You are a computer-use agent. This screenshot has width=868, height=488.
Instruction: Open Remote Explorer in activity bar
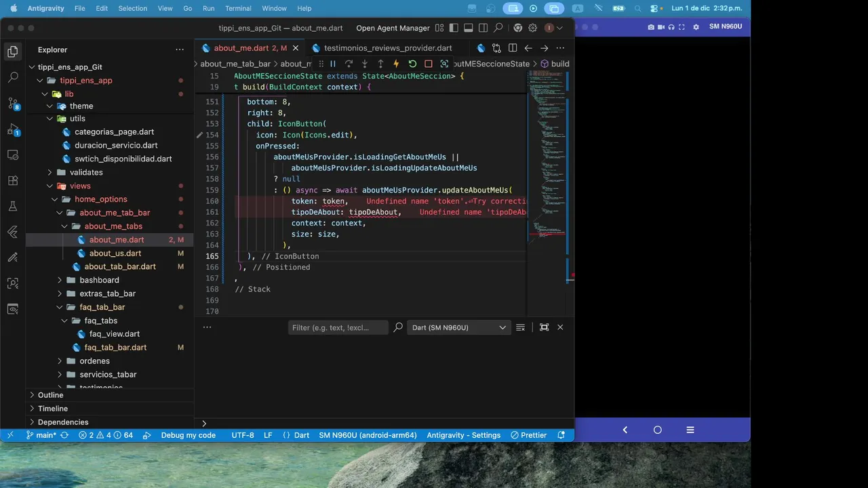[x=12, y=155]
